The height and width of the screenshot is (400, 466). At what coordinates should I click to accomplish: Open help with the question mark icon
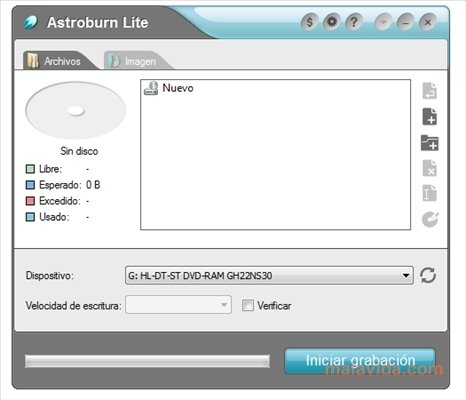pos(354,22)
